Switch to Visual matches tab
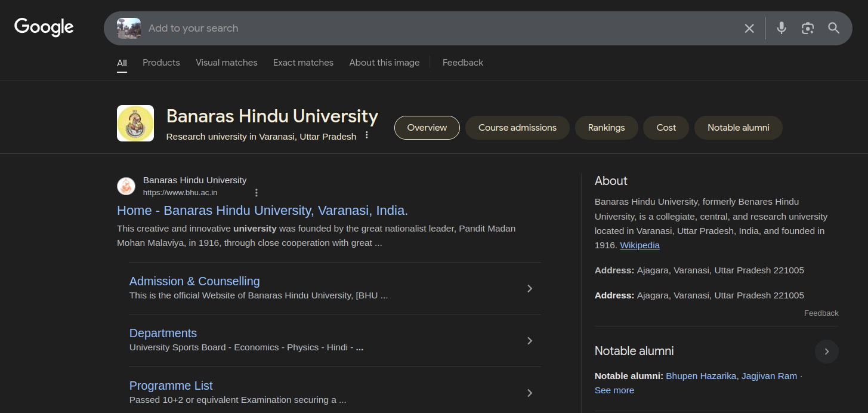This screenshot has height=413, width=868. tap(227, 63)
